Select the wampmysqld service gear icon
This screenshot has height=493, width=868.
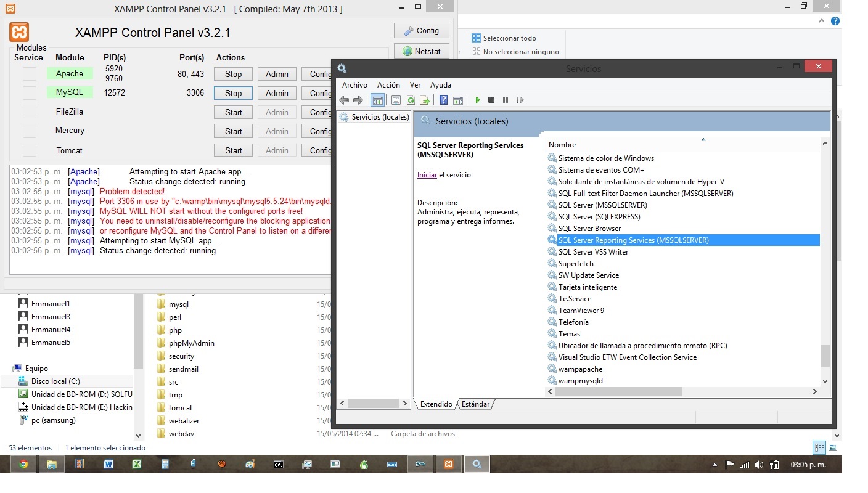tap(552, 381)
